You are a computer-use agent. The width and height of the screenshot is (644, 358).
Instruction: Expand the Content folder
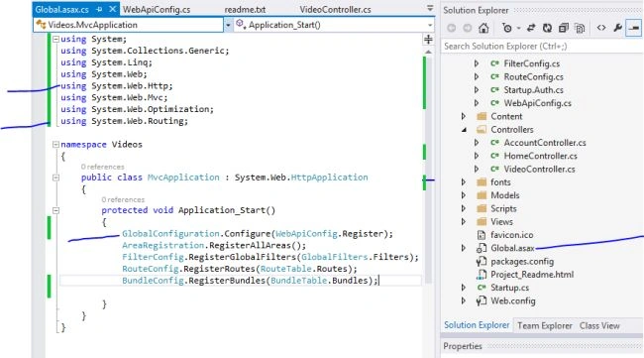464,116
